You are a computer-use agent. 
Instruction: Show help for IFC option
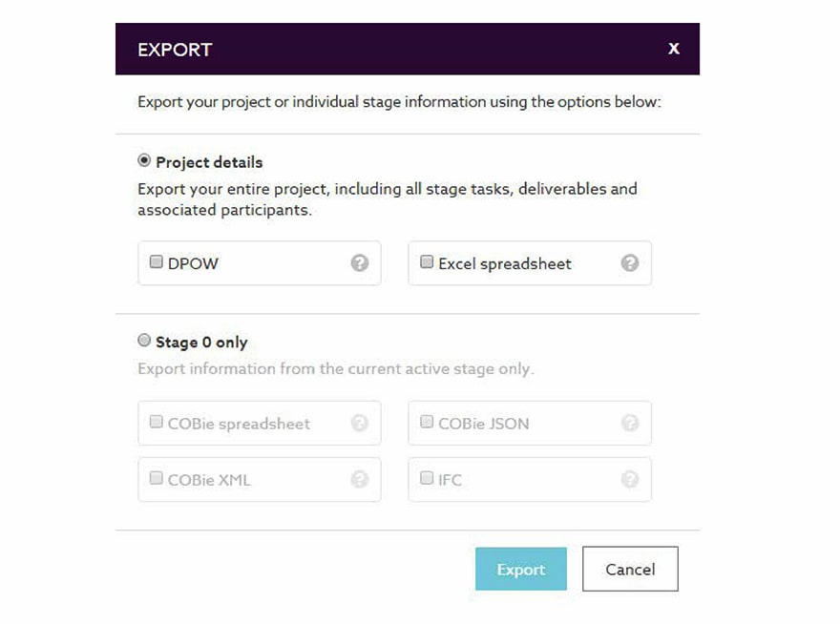629,479
